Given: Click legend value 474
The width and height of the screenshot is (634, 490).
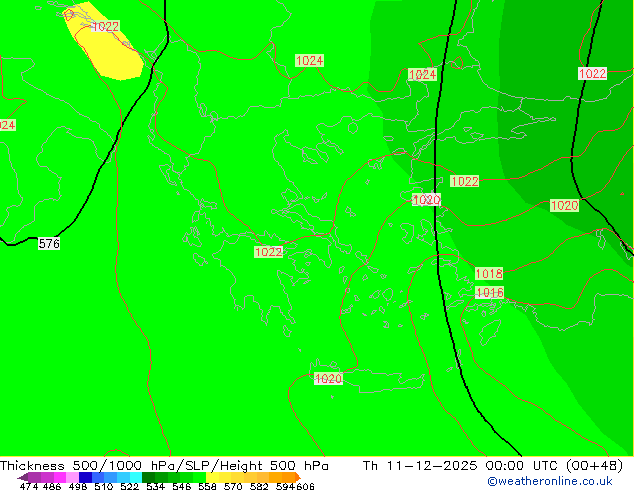Looking at the screenshot, I should pyautogui.click(x=29, y=486).
